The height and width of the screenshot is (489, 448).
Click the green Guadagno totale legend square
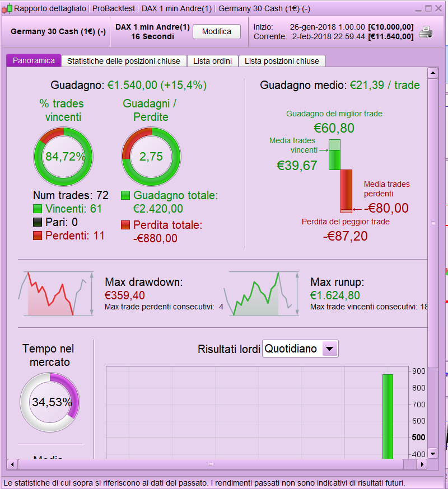point(125,195)
